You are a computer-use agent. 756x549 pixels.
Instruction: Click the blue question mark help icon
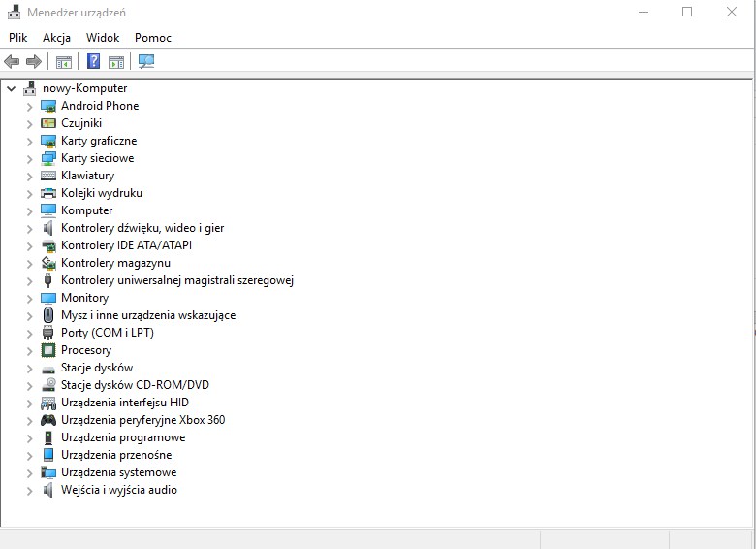click(x=94, y=61)
